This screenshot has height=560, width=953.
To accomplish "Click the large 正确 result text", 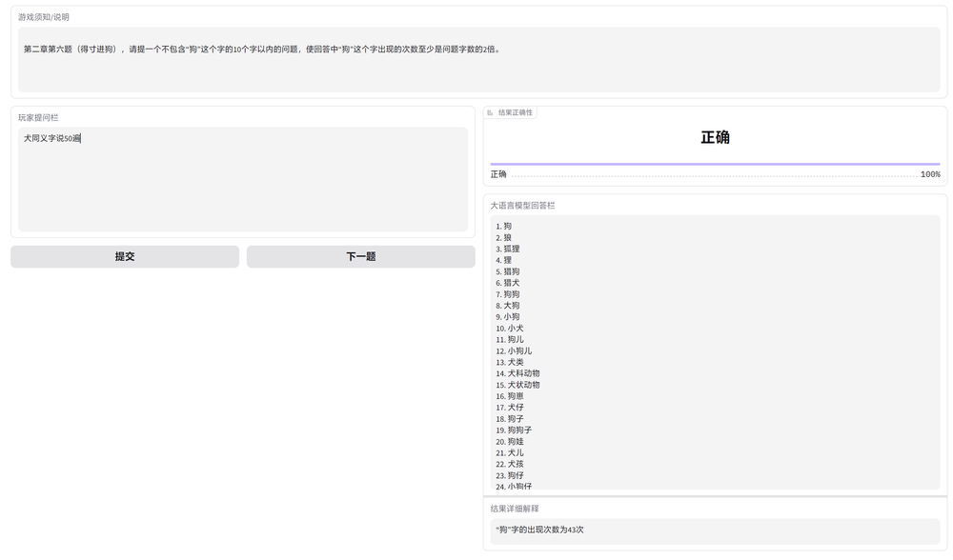I will pyautogui.click(x=715, y=137).
